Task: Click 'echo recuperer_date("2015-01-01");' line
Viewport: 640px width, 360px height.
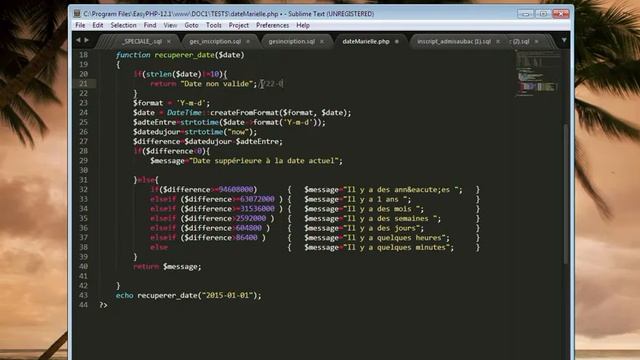Action: tap(189, 295)
